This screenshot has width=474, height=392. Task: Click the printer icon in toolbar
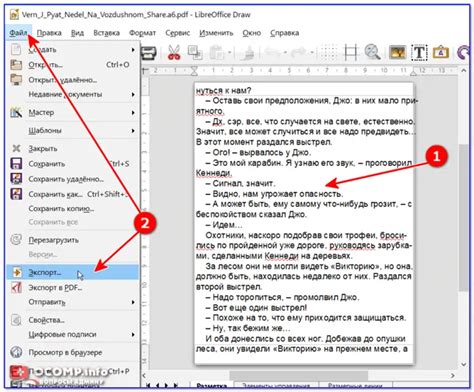[149, 53]
